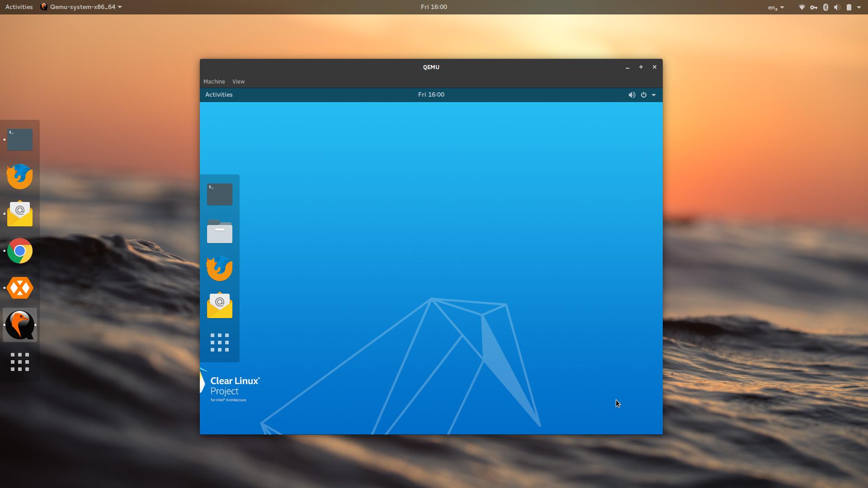The width and height of the screenshot is (868, 488).
Task: Launch Google Chrome from the host dock
Action: pos(20,251)
